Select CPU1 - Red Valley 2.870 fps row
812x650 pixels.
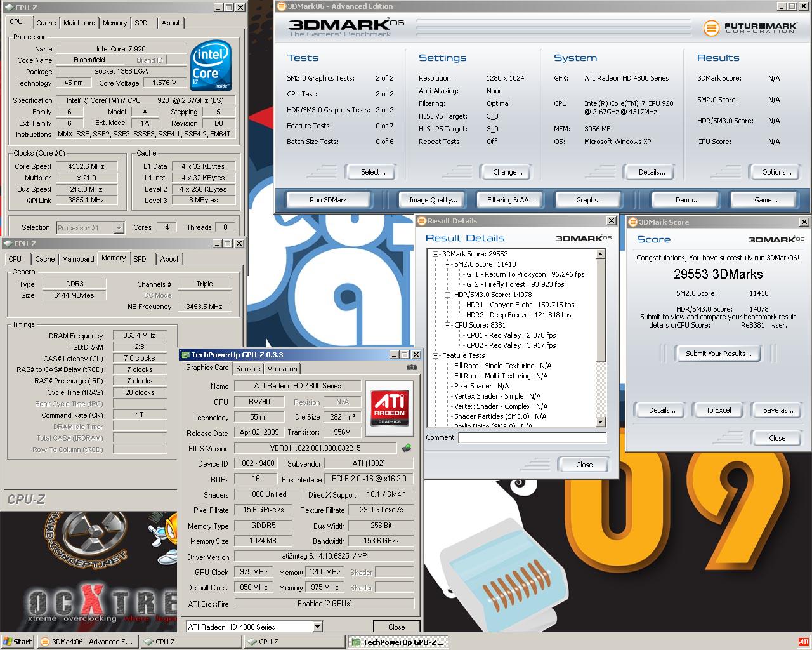pyautogui.click(x=511, y=335)
